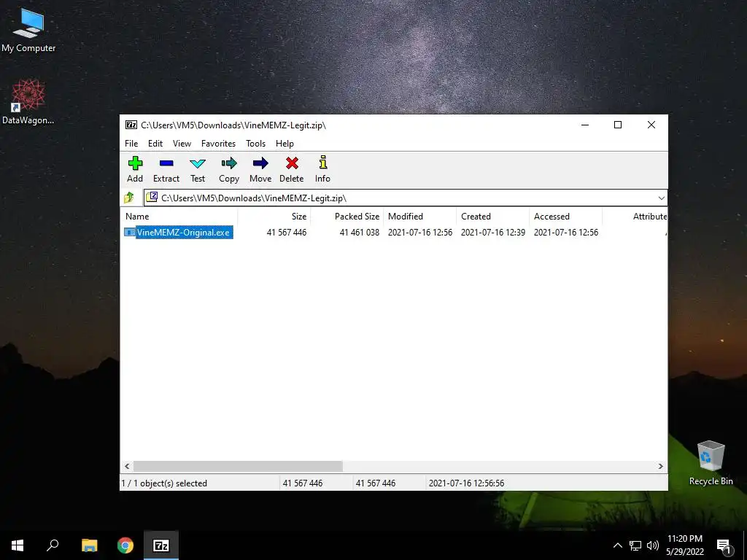Click the status bar 2021-07-16 12:56:56 timestamp

click(466, 483)
